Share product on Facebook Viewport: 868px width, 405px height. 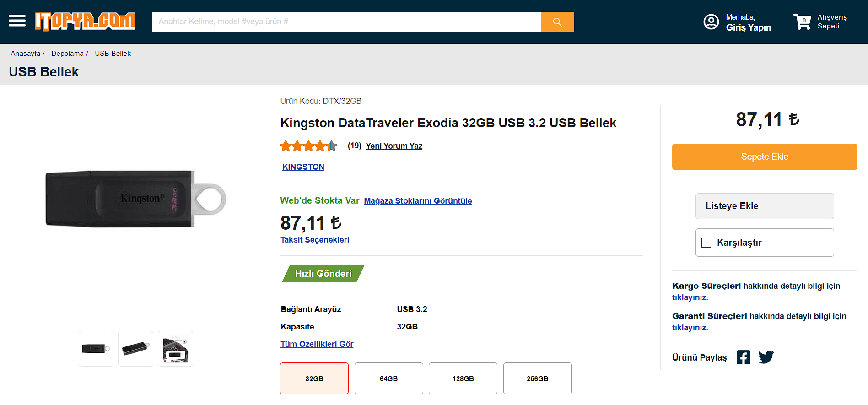(743, 357)
